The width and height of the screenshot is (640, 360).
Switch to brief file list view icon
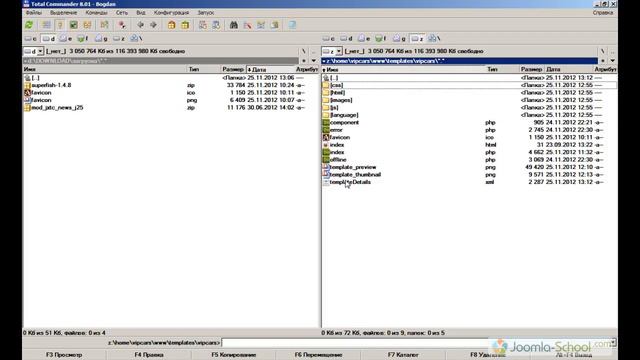pos(47,25)
